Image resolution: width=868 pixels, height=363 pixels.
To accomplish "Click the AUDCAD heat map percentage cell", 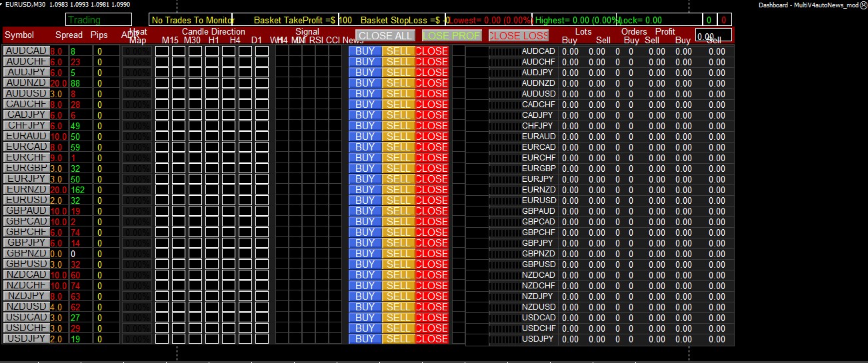I will coord(137,51).
